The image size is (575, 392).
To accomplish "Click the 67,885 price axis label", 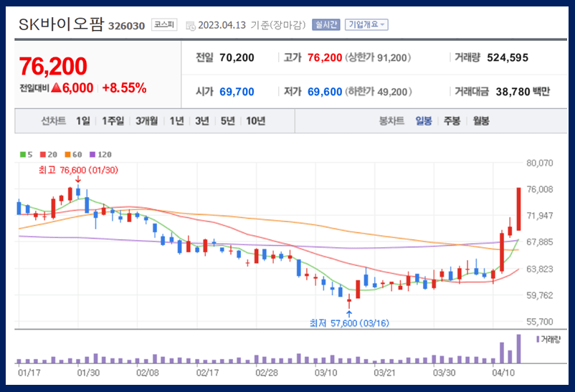I will 540,242.
